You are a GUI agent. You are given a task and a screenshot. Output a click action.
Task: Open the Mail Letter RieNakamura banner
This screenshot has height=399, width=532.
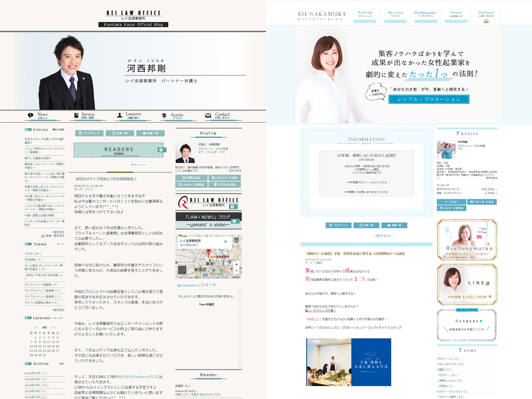pyautogui.click(x=467, y=239)
